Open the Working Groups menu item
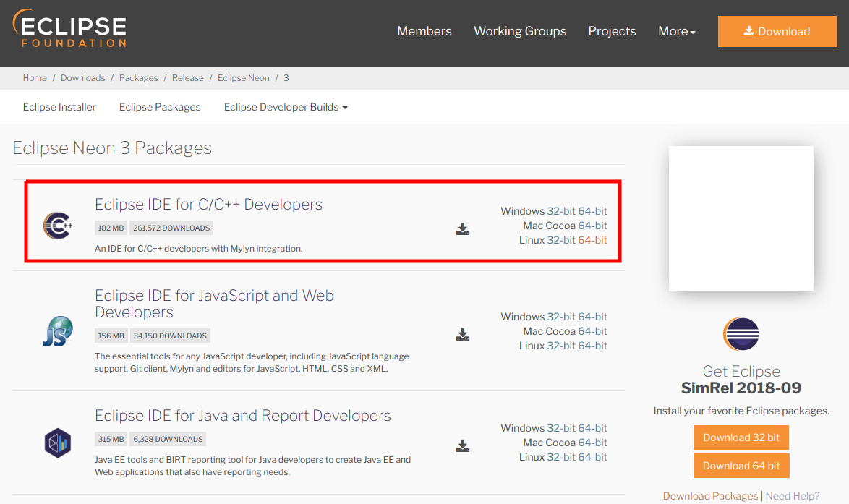 coord(520,31)
